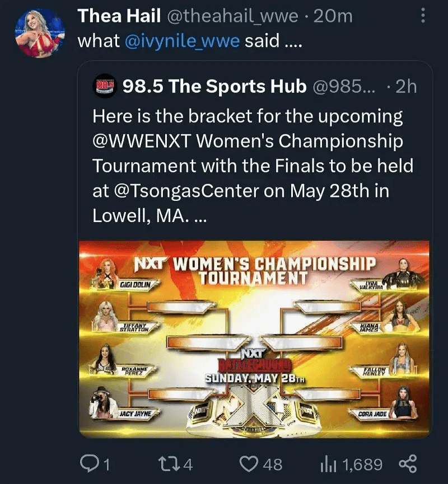Open the 98.5 The Sports Hub account name
The width and height of the screenshot is (448, 484).
click(x=214, y=86)
